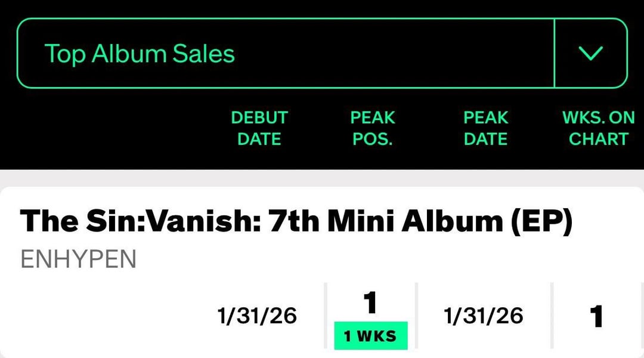The image size is (644, 358).
Task: Click the peak position number 1
Action: [370, 303]
